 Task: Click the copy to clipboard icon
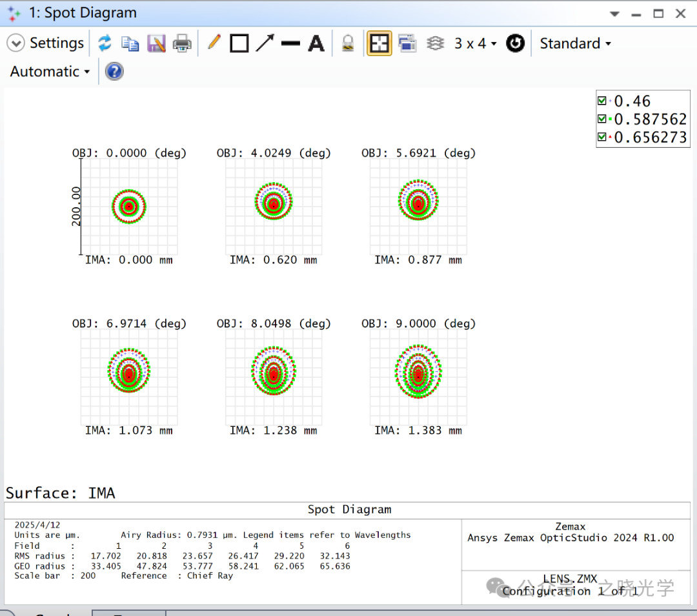(x=130, y=43)
